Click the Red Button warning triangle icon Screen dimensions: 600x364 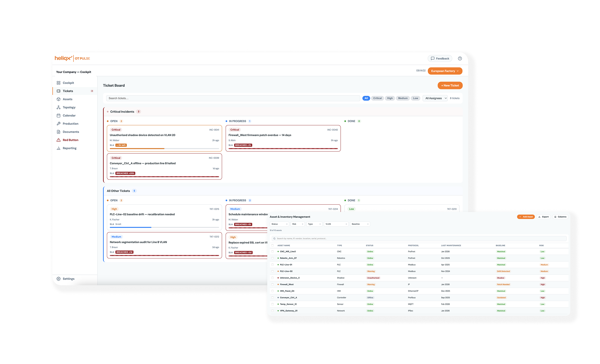tap(59, 140)
